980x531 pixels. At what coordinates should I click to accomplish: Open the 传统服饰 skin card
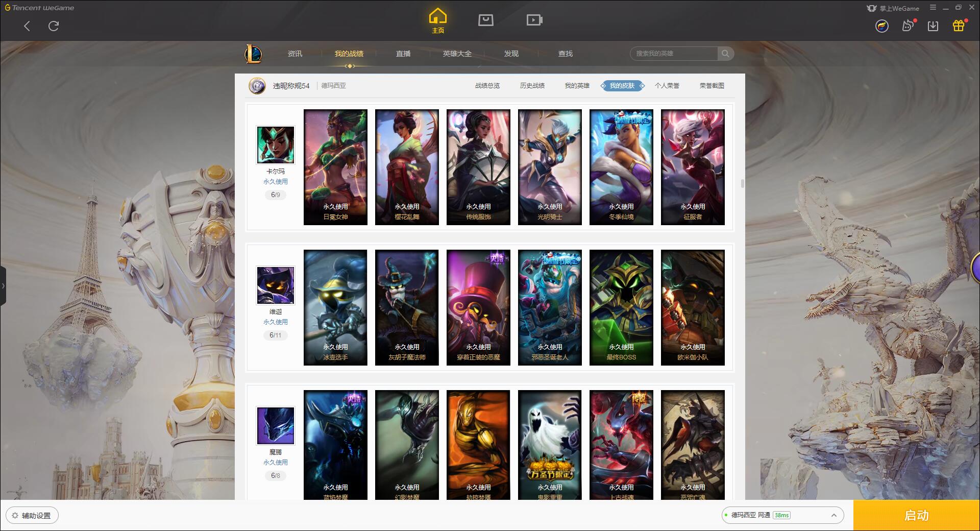coord(478,167)
